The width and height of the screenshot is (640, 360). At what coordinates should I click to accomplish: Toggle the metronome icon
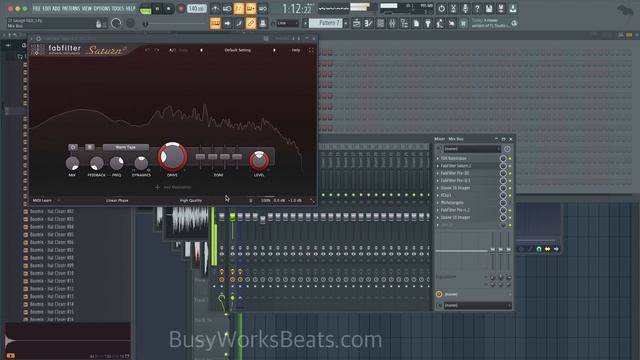[x=215, y=8]
